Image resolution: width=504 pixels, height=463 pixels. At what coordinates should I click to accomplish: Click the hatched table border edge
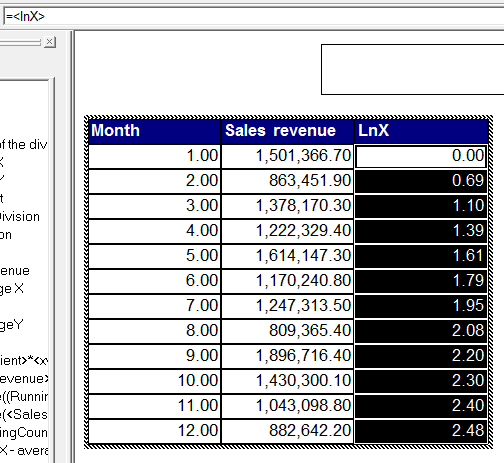click(x=289, y=117)
